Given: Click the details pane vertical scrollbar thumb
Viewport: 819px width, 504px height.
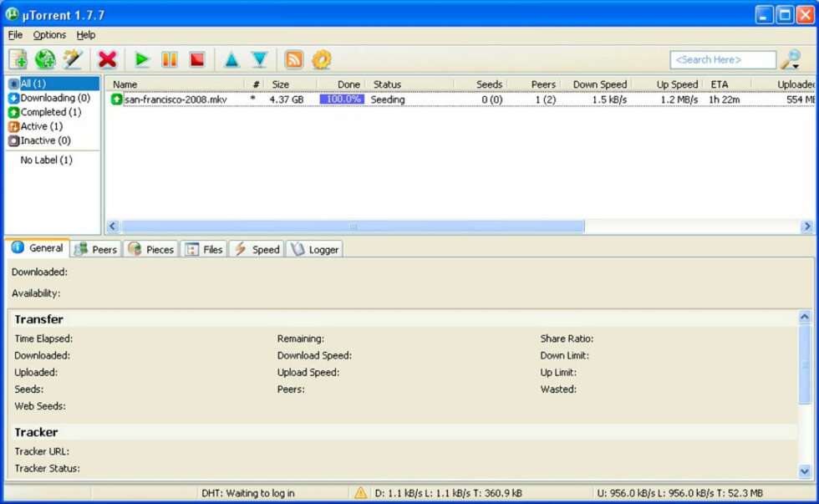Looking at the screenshot, I should tap(805, 364).
